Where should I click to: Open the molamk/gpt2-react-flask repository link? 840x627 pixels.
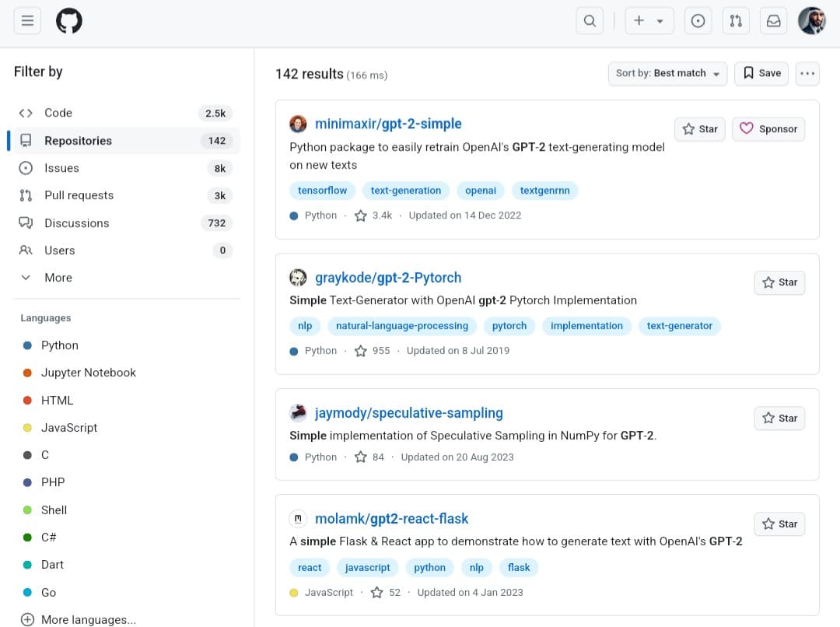click(x=391, y=519)
